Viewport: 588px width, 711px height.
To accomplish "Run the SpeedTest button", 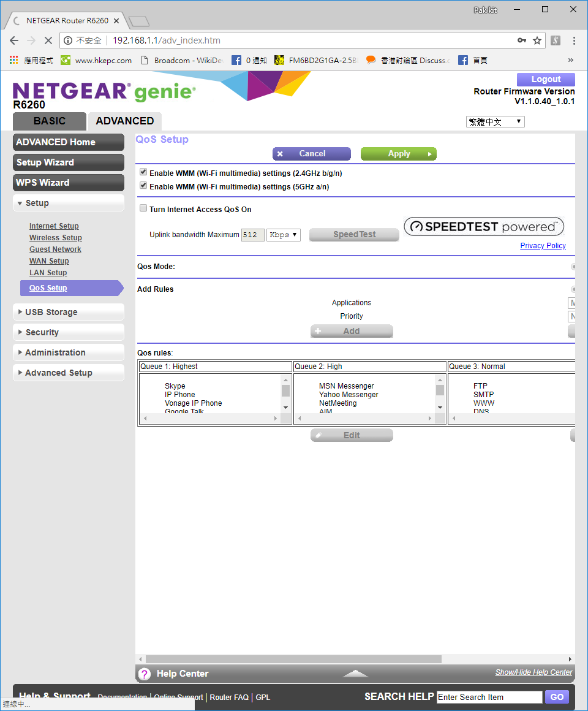I will tap(354, 234).
